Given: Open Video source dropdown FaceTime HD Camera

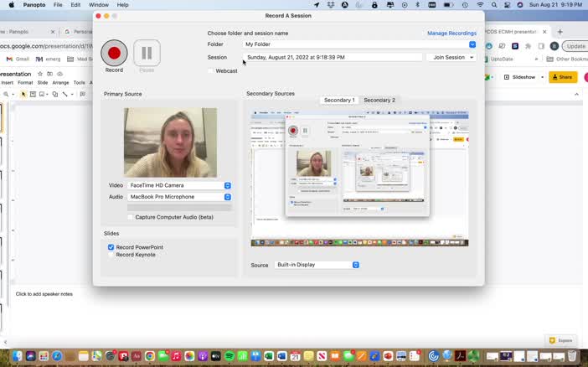Looking at the screenshot, I should pyautogui.click(x=179, y=185).
